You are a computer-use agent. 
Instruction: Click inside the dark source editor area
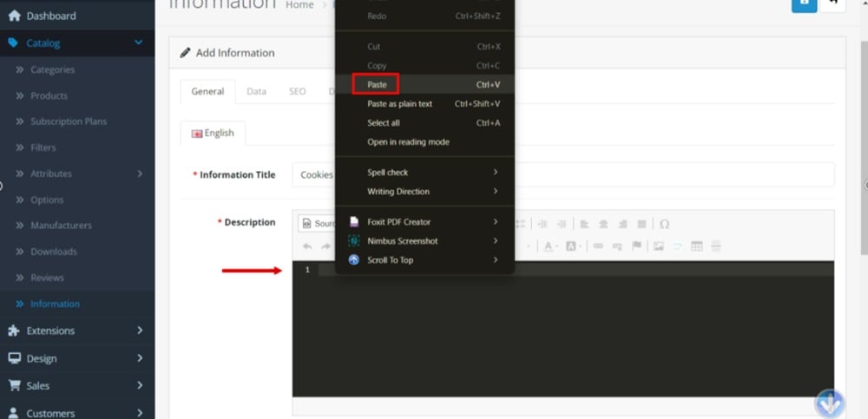[x=563, y=329]
